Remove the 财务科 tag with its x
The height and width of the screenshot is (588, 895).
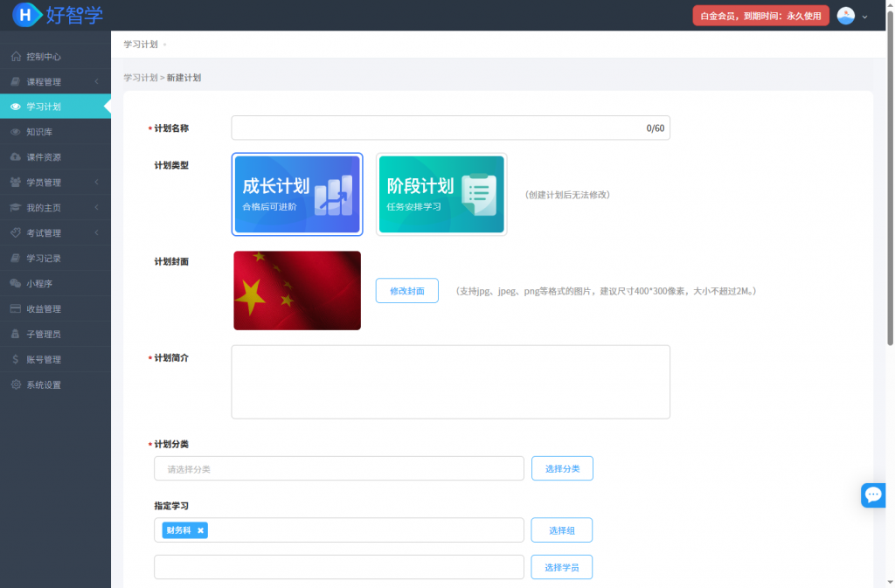(x=200, y=530)
